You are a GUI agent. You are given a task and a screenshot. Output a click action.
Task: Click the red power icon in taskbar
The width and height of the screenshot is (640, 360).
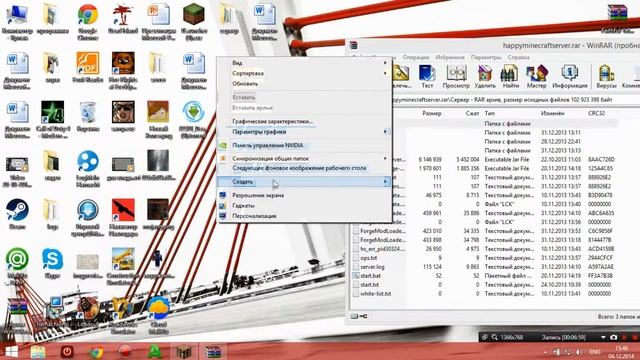67,352
